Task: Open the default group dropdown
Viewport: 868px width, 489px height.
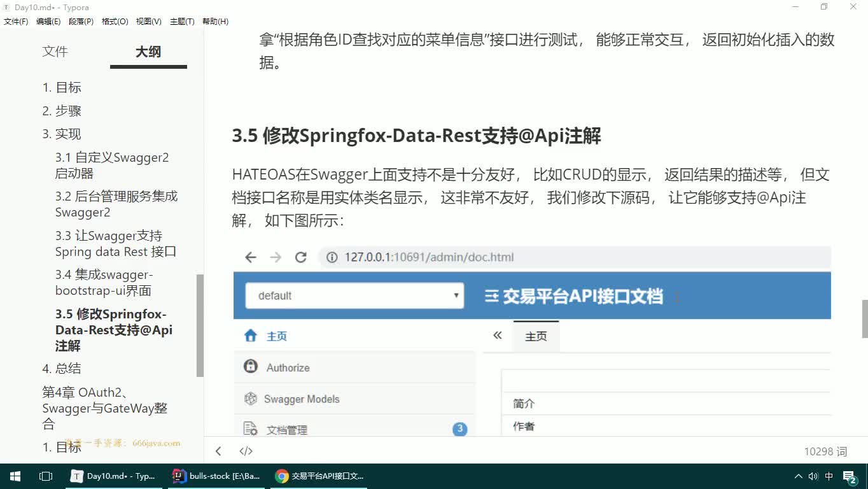Action: (354, 295)
